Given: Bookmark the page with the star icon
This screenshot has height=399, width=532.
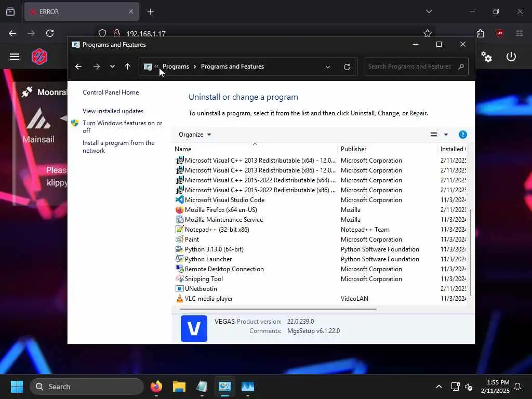Looking at the screenshot, I should coord(428,33).
